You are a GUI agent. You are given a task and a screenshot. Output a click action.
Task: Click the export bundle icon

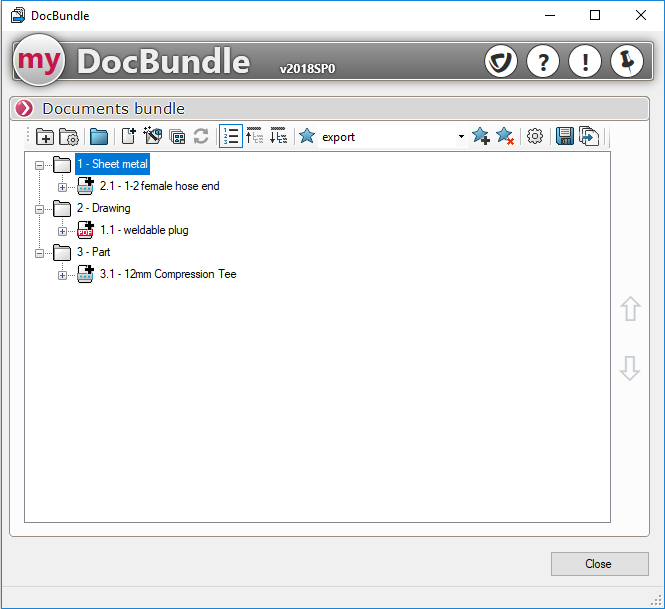pyautogui.click(x=589, y=137)
